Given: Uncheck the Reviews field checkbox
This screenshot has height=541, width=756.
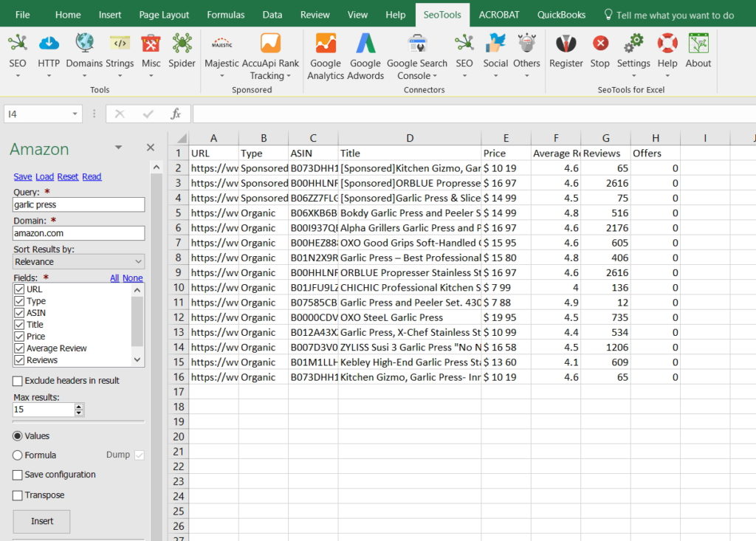Looking at the screenshot, I should tap(19, 360).
